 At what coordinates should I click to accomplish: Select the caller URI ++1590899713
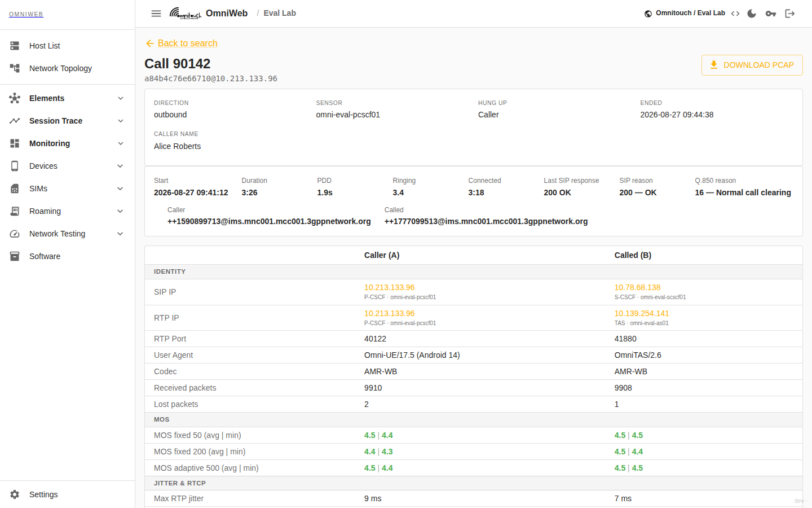(x=269, y=221)
